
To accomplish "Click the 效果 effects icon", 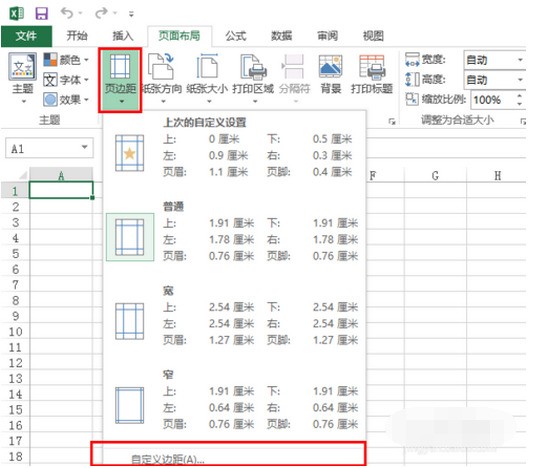I will point(50,99).
